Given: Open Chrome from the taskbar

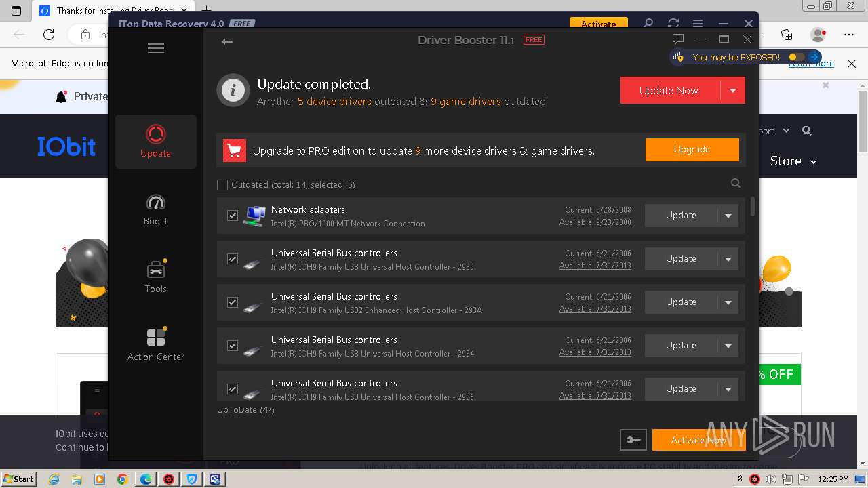Looking at the screenshot, I should point(122,479).
